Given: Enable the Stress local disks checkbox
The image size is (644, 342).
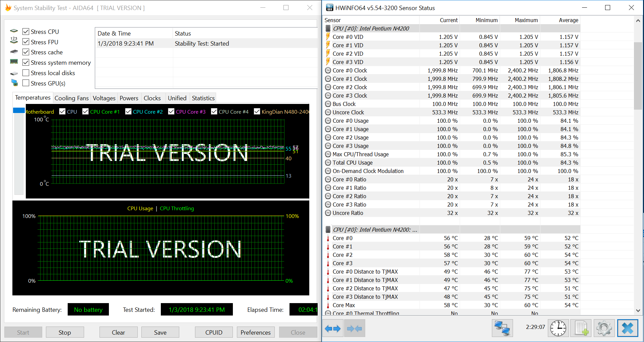Looking at the screenshot, I should [25, 73].
